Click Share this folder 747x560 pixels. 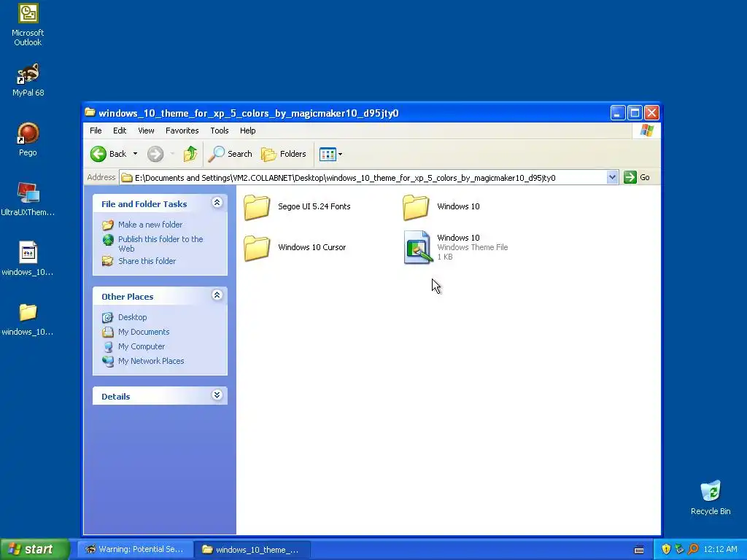[139, 261]
